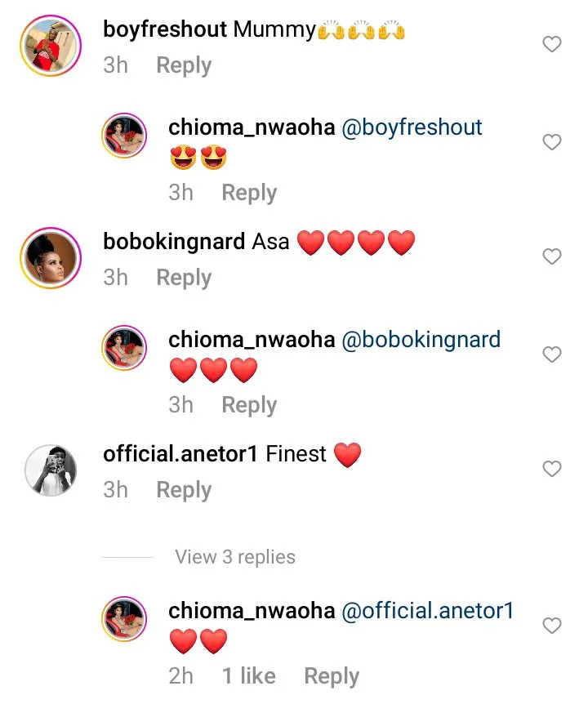Open the @official.anetor1 mention link
The width and height of the screenshot is (588, 704).
[427, 611]
